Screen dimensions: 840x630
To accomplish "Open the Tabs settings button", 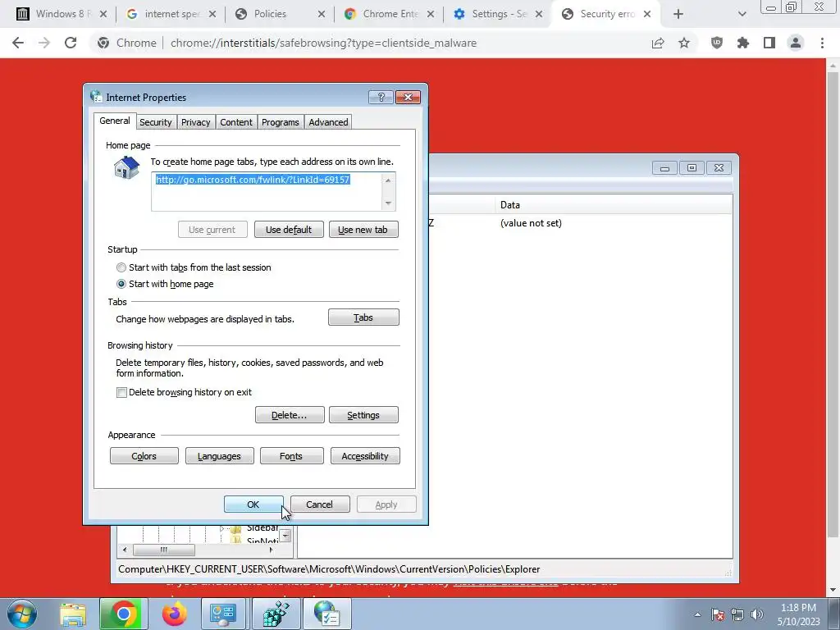I will tap(363, 317).
